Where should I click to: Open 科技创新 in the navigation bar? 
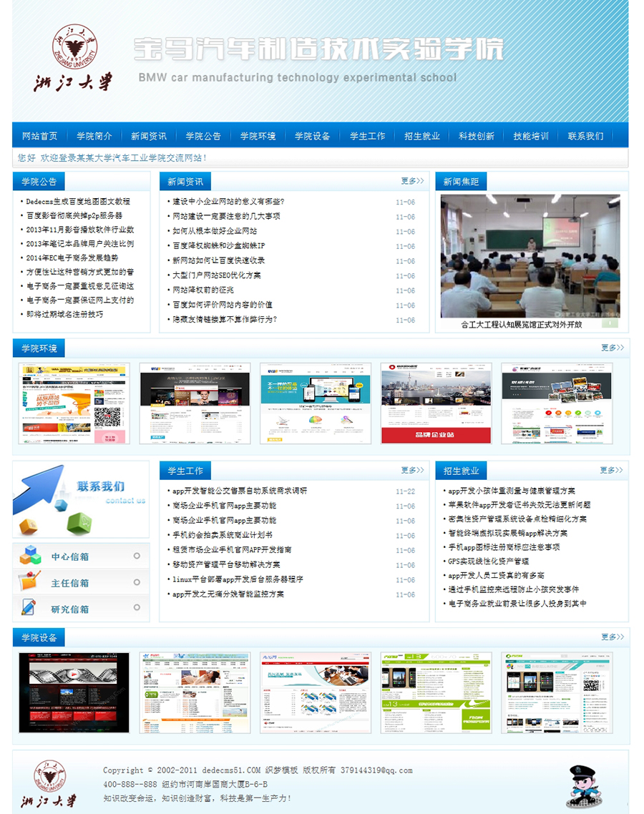[477, 136]
